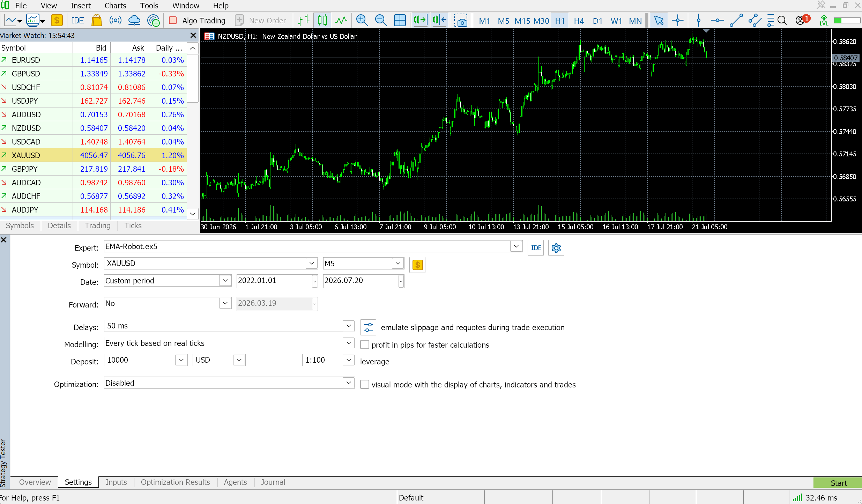Open the expert settings gear icon
Image resolution: width=862 pixels, height=504 pixels.
(556, 248)
